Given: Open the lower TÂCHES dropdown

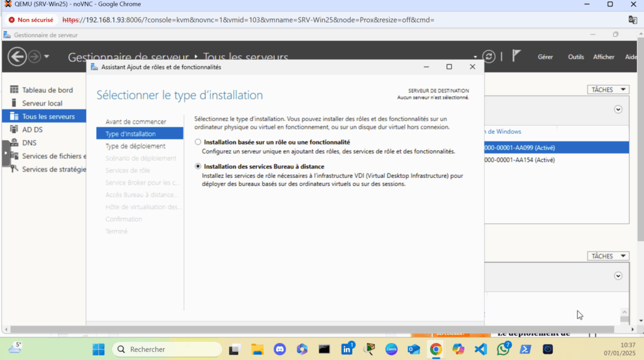Looking at the screenshot, I should [x=608, y=256].
